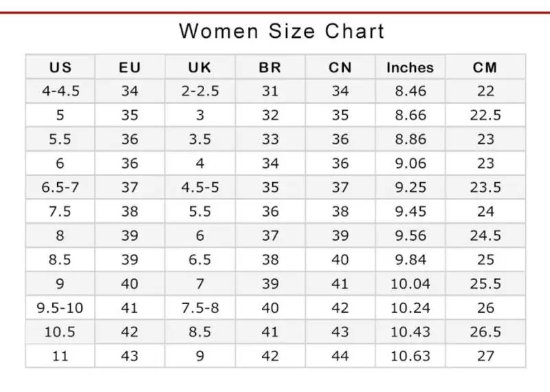Click the US size 4-4.5 cell
The image size is (550, 392).
pyautogui.click(x=60, y=91)
